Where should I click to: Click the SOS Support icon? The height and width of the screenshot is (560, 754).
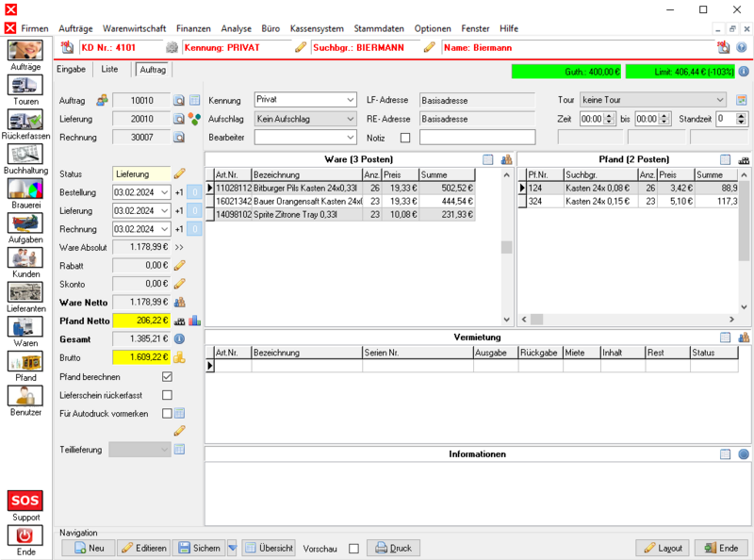tap(25, 501)
